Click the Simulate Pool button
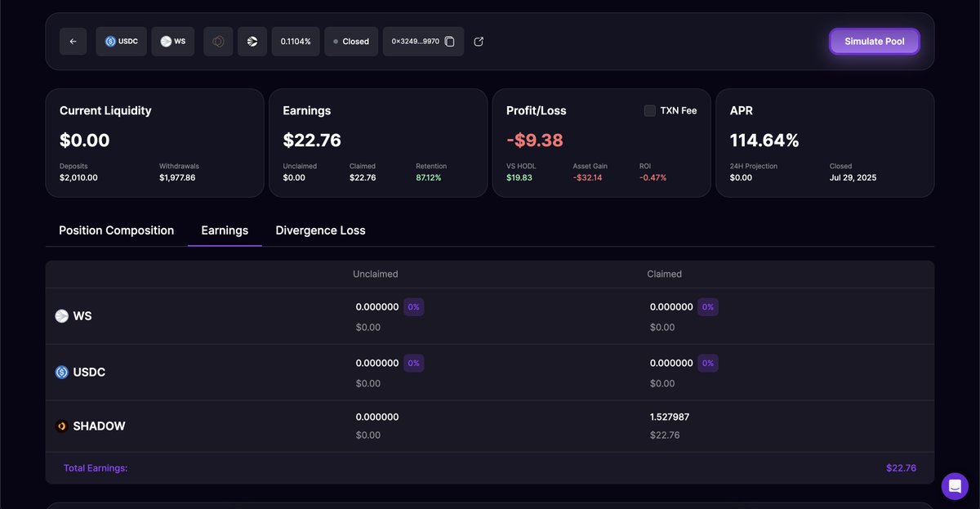 click(x=875, y=42)
